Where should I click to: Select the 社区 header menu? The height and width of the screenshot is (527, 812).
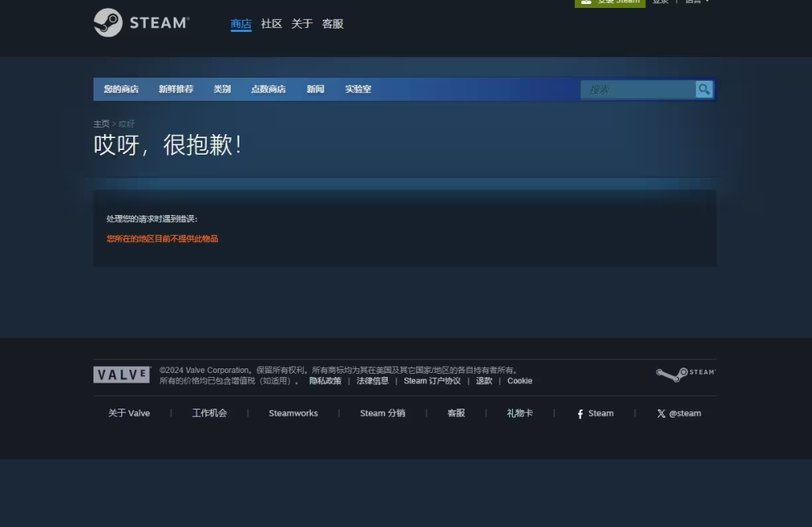click(x=271, y=24)
